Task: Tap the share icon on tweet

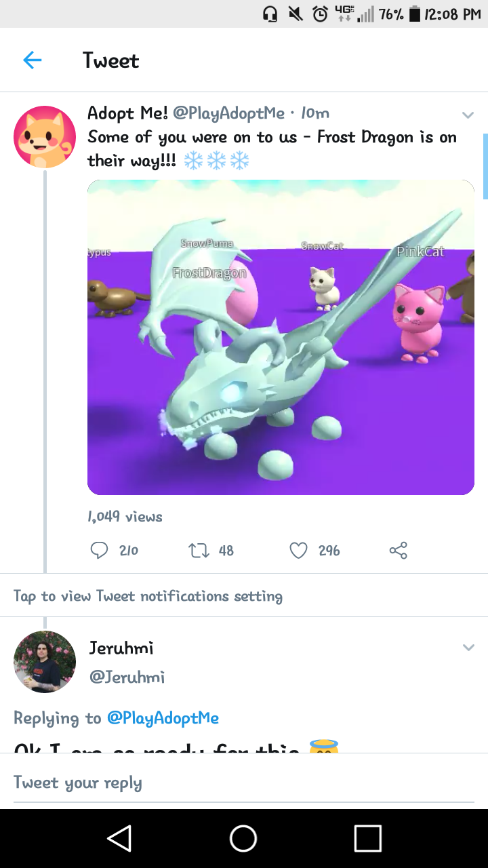Action: click(x=399, y=550)
